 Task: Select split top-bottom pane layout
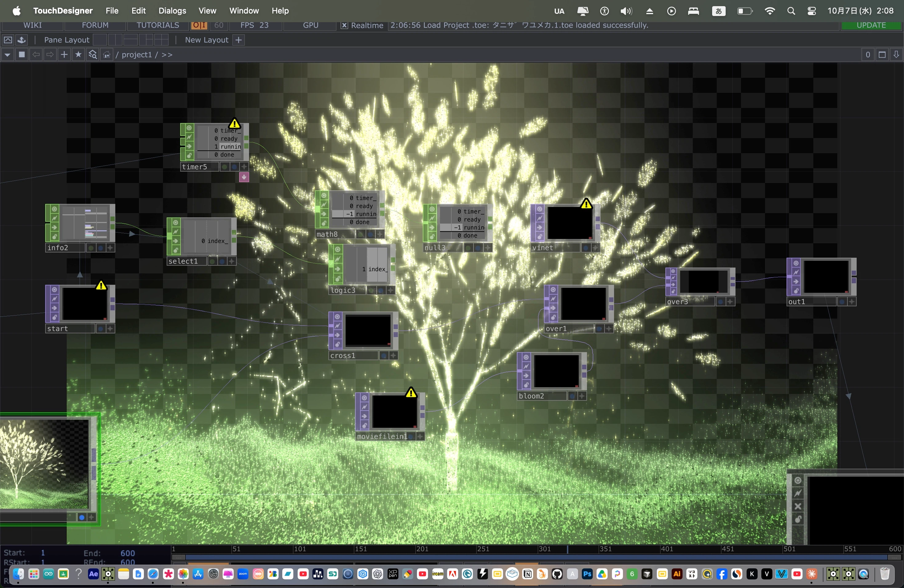tap(131, 39)
